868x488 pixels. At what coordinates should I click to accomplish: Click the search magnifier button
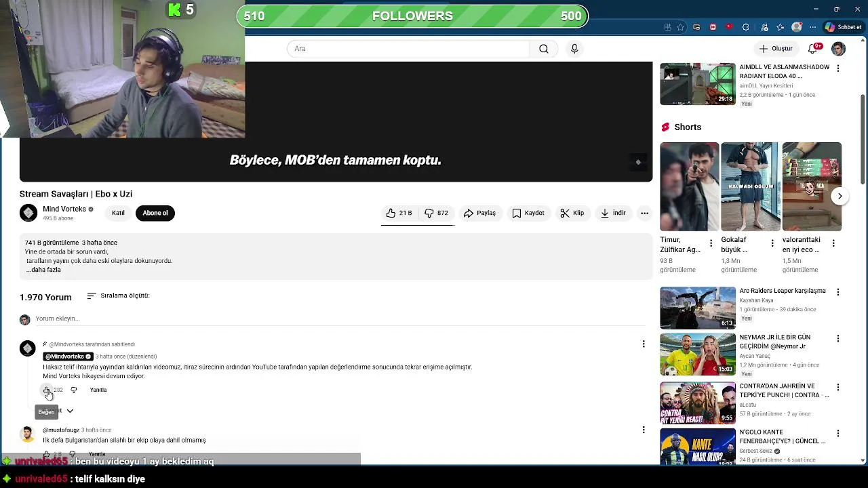544,49
